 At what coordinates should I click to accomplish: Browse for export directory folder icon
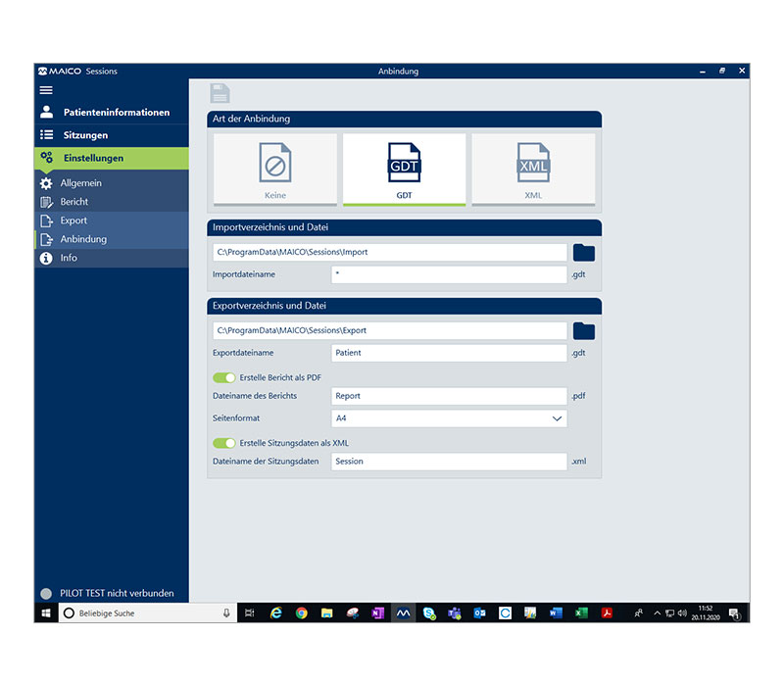584,330
